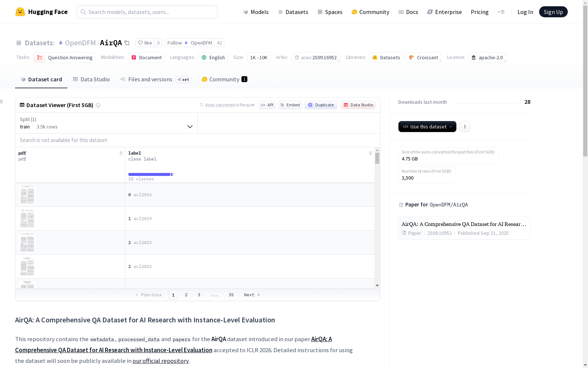Go to page 2 of the dataset viewer
Screen dimensions: 588x368
(186, 295)
